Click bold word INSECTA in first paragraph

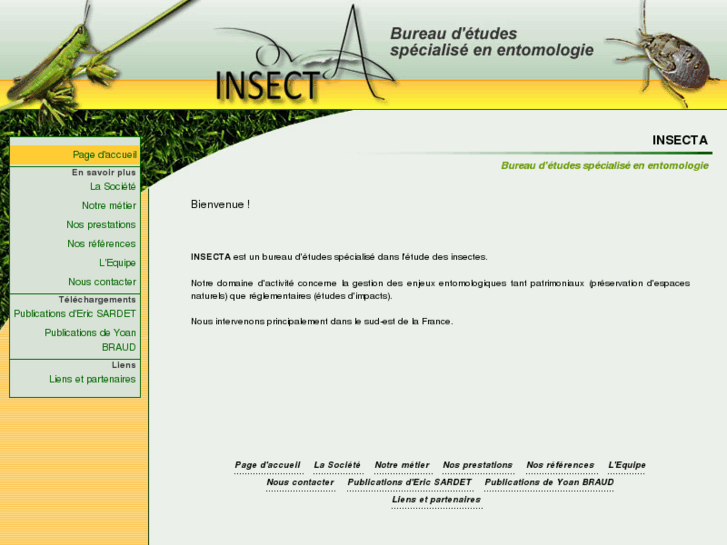(210, 256)
